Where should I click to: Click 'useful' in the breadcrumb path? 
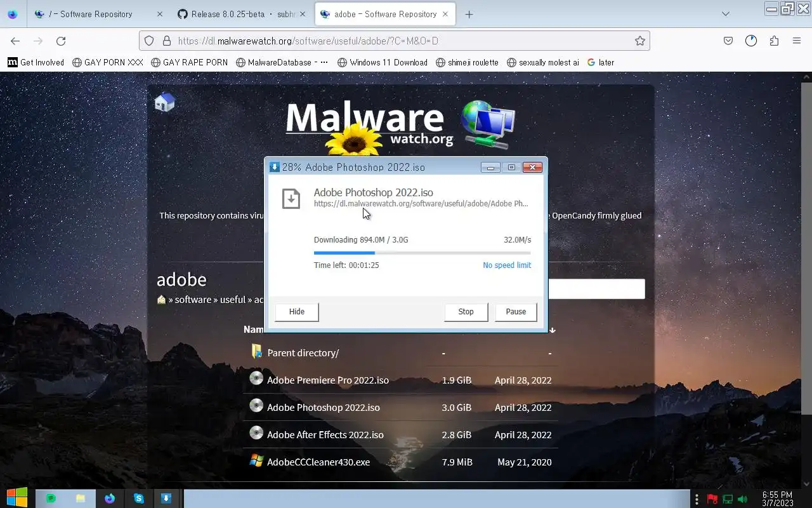(233, 300)
